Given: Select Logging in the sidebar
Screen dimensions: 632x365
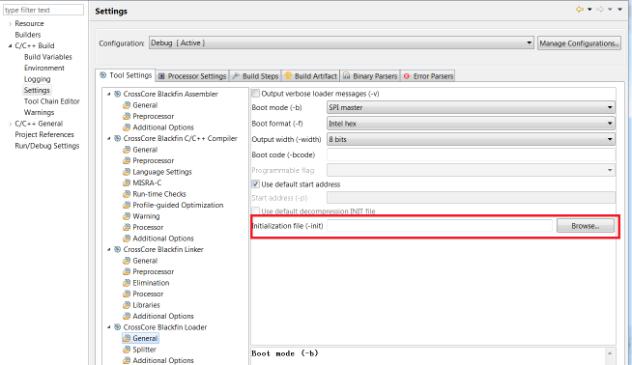Looking at the screenshot, I should 37,79.
